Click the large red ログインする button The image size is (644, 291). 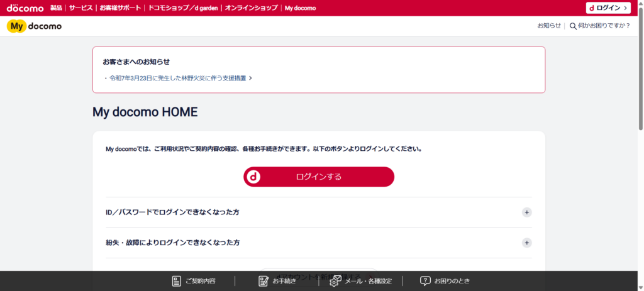tap(319, 177)
